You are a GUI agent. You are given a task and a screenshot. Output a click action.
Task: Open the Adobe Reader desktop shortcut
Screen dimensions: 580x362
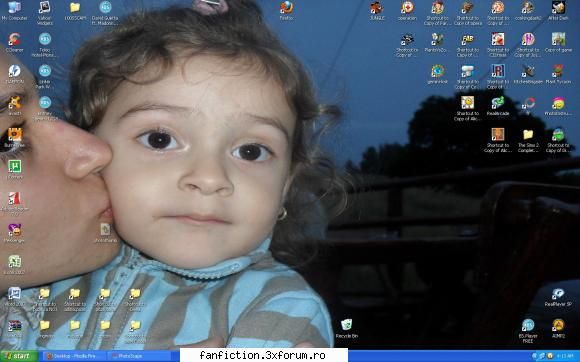click(x=14, y=203)
